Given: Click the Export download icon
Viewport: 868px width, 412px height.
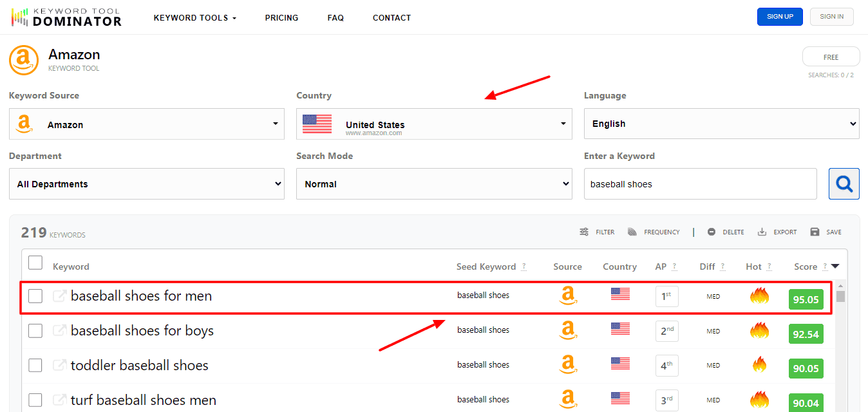Looking at the screenshot, I should pyautogui.click(x=762, y=232).
